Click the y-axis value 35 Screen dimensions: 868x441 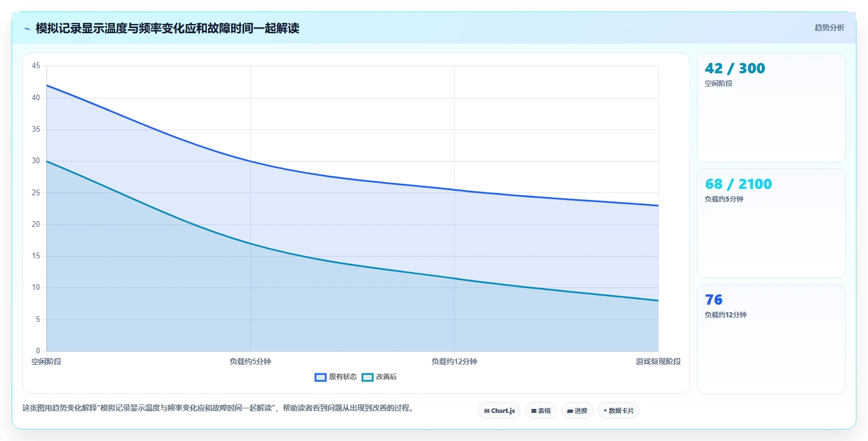(x=36, y=129)
